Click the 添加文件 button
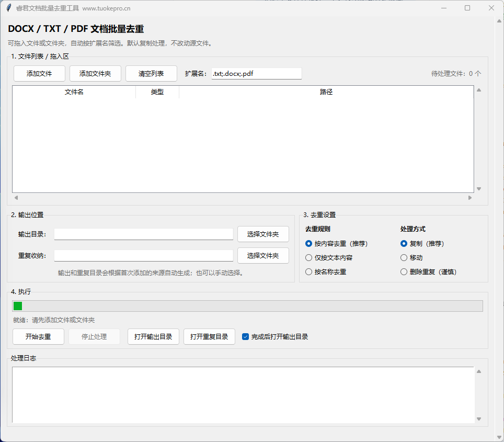504x442 pixels. (39, 74)
